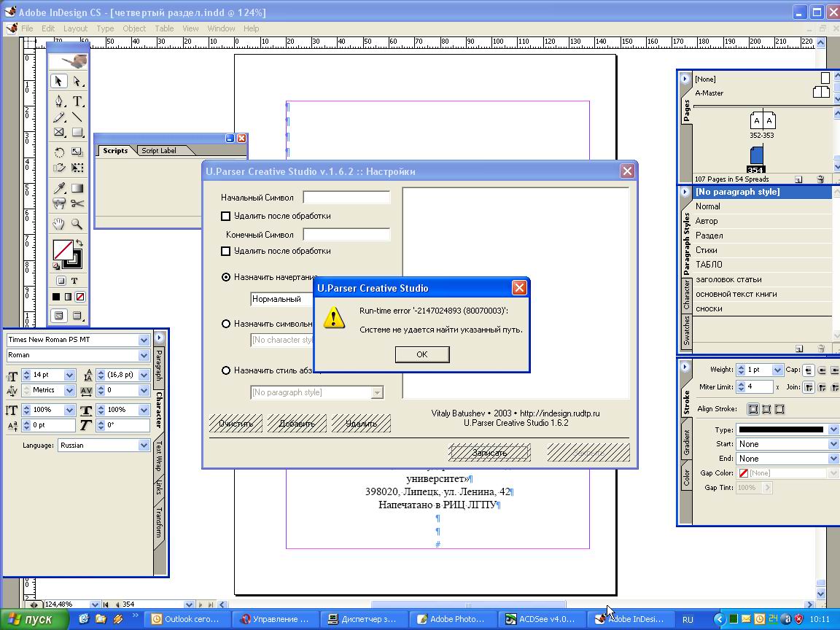
Task: Switch to Adobe Photoshop taskbar button
Action: click(453, 619)
